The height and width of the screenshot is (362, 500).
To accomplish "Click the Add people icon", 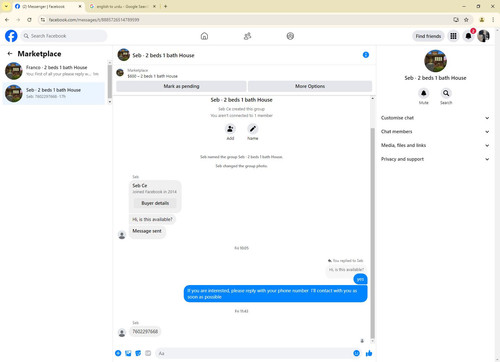I will [x=230, y=129].
